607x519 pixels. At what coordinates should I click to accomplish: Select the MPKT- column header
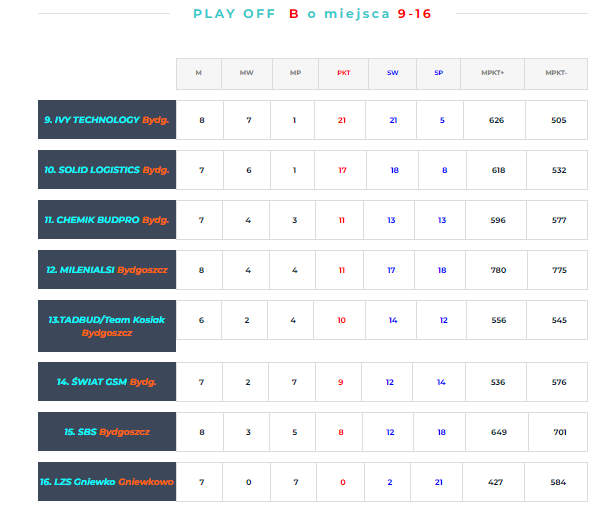click(556, 74)
